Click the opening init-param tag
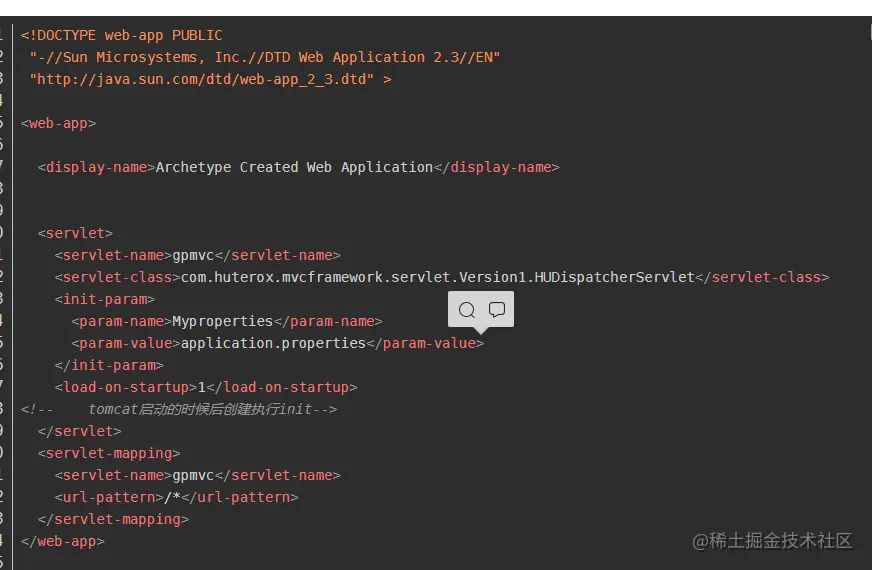 coord(105,300)
